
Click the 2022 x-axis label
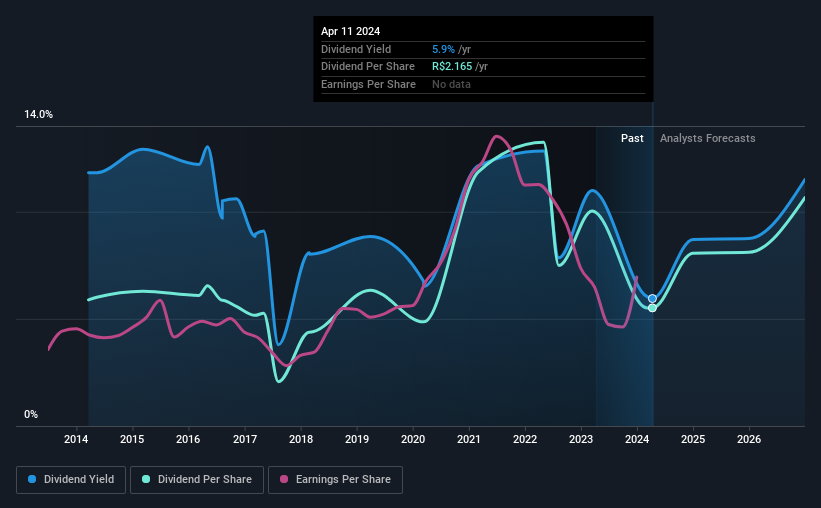tap(525, 439)
